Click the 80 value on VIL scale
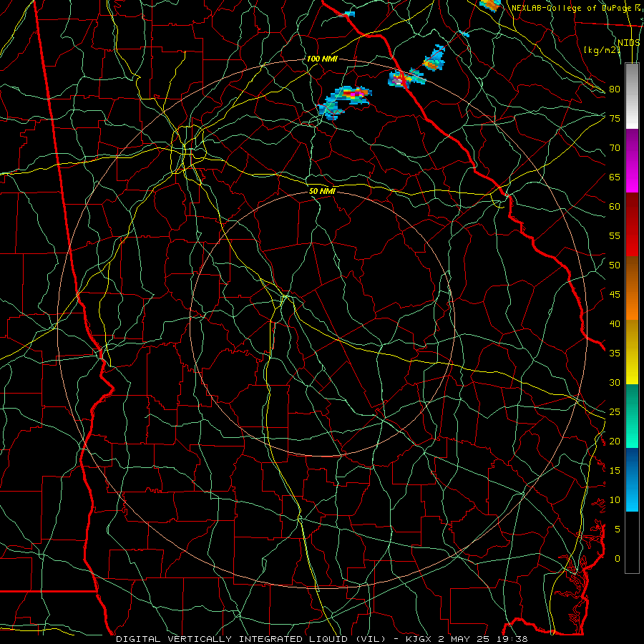 coord(615,89)
